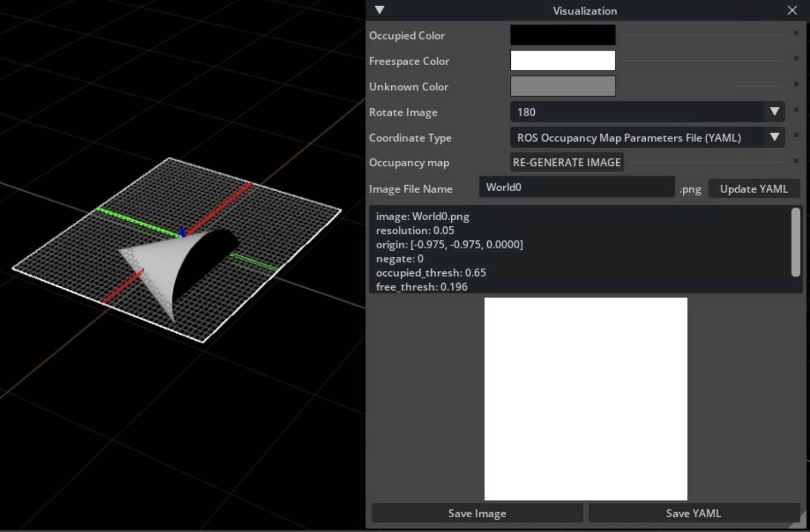Click the small square beside Unknown Color
This screenshot has height=532, width=810.
click(796, 84)
